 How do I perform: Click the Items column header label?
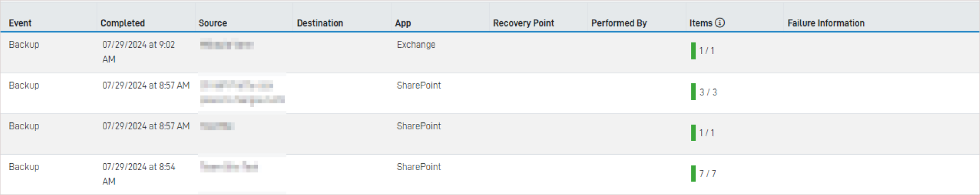pos(700,23)
